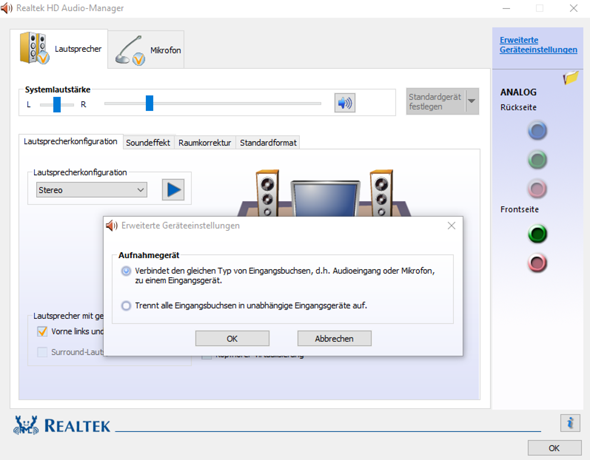Open the Erweiterte Geräteeinstellungen link

pyautogui.click(x=538, y=45)
